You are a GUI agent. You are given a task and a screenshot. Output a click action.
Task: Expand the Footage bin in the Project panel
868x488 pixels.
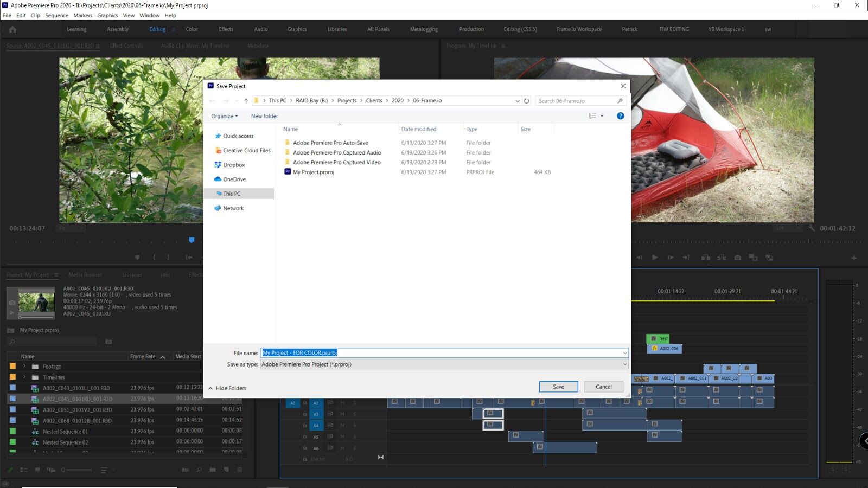24,366
